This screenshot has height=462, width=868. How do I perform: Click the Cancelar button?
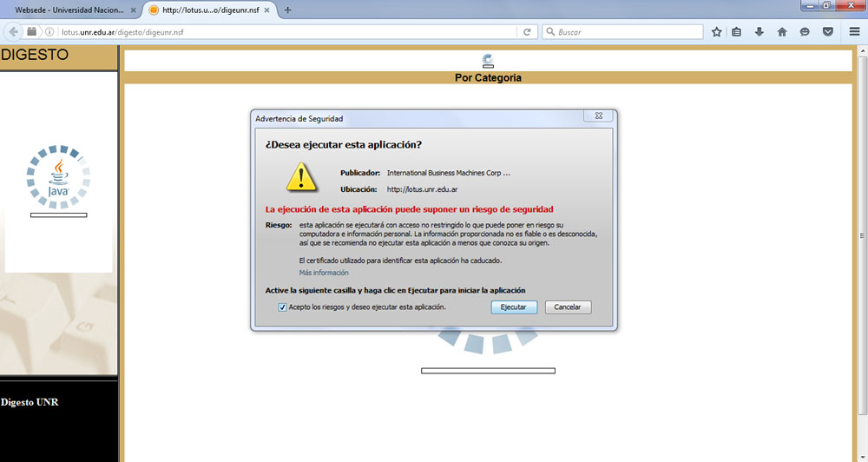pos(568,307)
